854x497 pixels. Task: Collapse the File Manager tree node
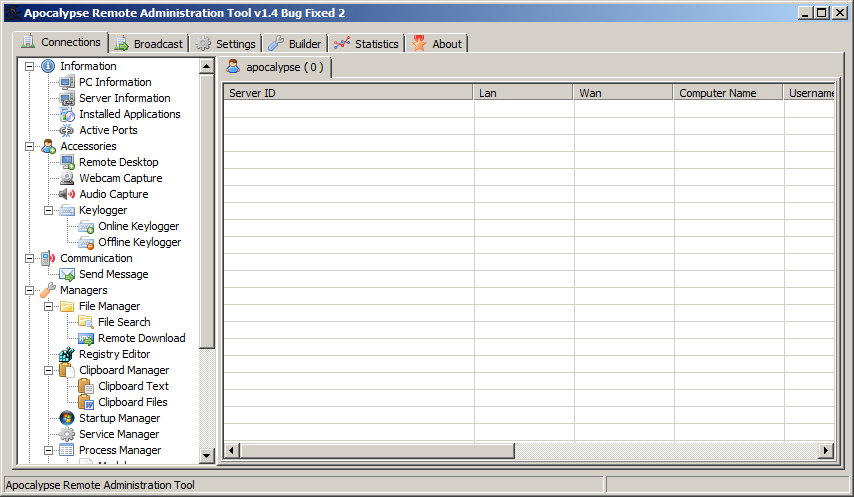(x=49, y=306)
